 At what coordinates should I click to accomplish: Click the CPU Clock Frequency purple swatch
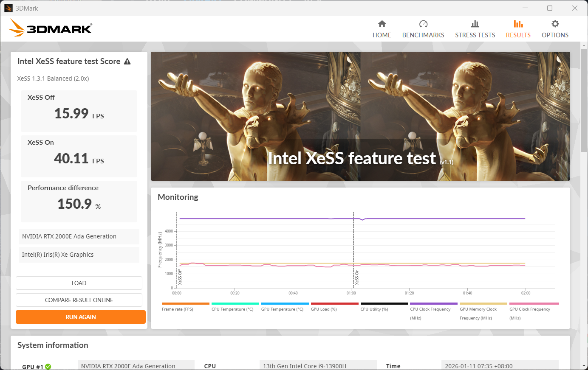(433, 303)
